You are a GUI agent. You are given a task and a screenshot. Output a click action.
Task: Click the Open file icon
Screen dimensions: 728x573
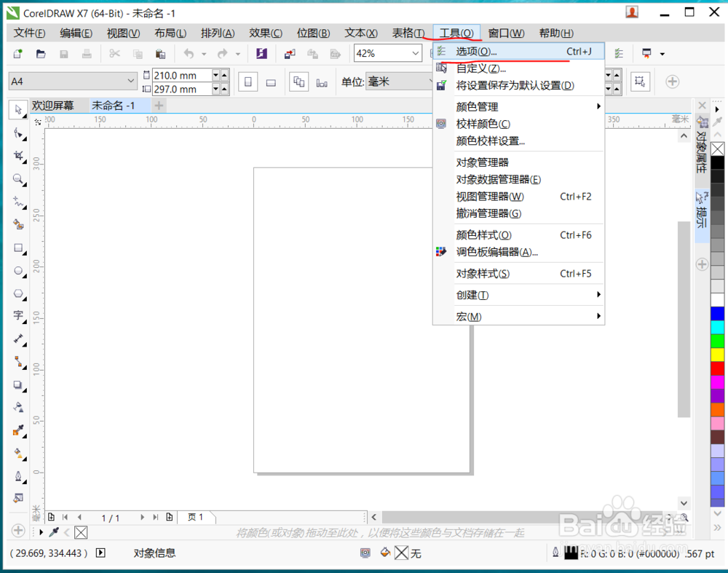click(41, 54)
